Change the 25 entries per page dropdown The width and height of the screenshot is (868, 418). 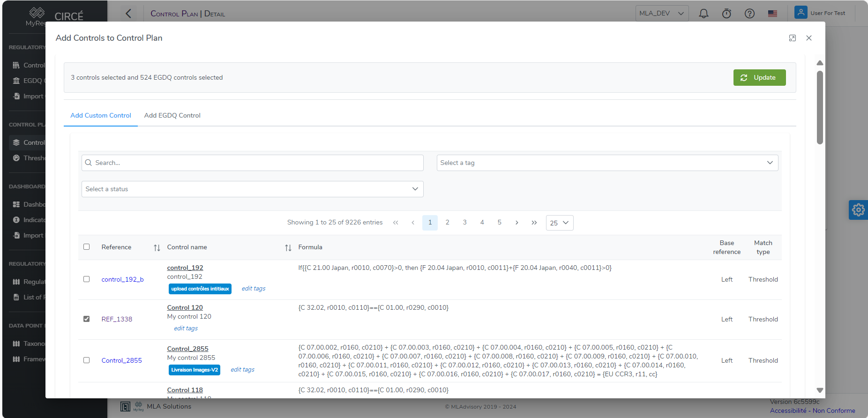click(x=559, y=223)
